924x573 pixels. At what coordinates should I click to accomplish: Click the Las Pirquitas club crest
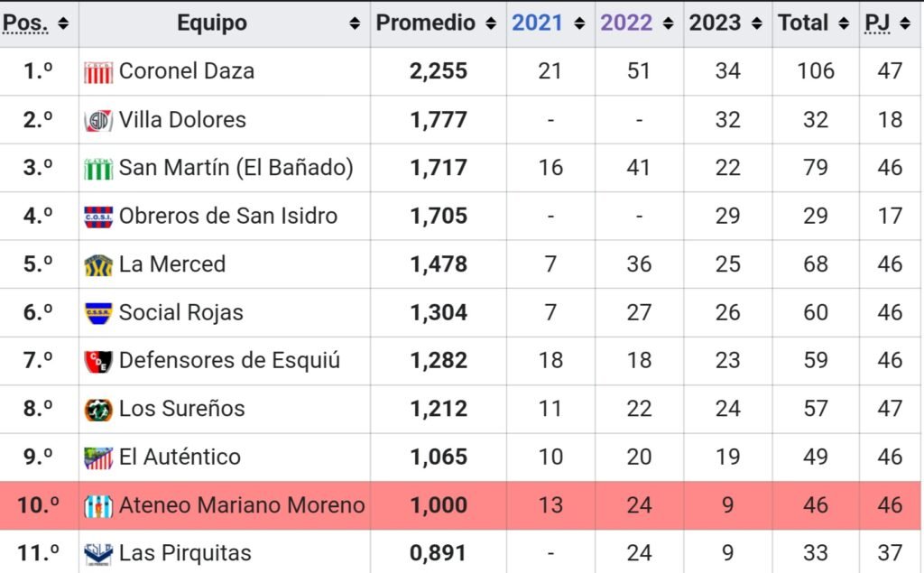[97, 554]
